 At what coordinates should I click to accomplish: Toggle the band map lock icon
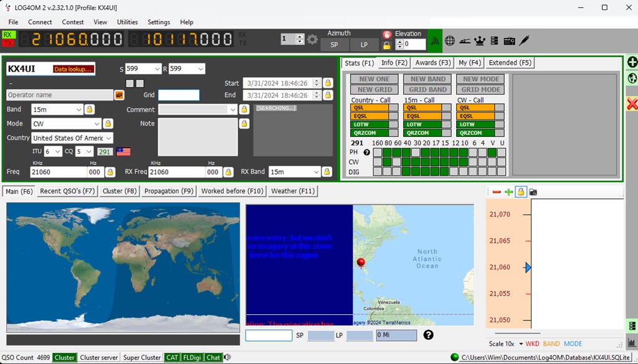[521, 192]
